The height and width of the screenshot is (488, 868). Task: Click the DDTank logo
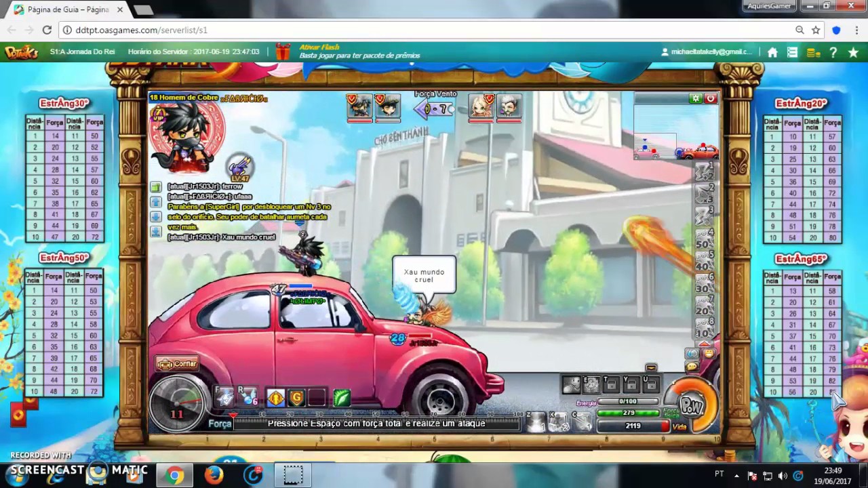tap(22, 52)
